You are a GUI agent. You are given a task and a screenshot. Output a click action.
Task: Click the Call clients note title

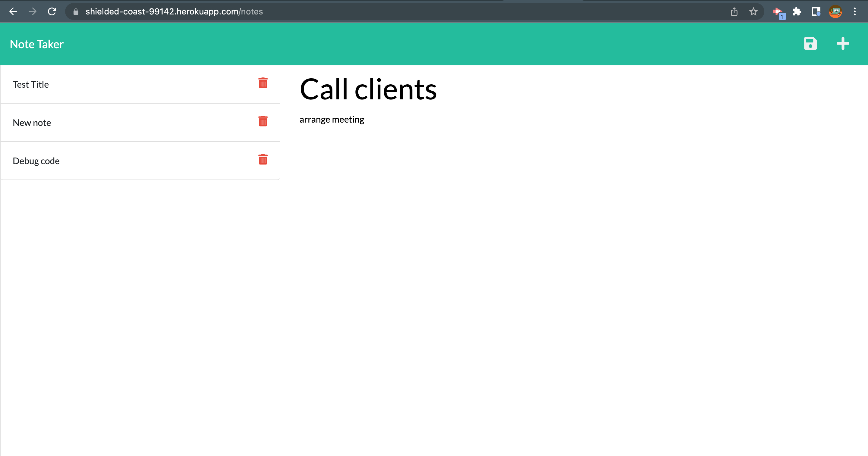click(368, 89)
